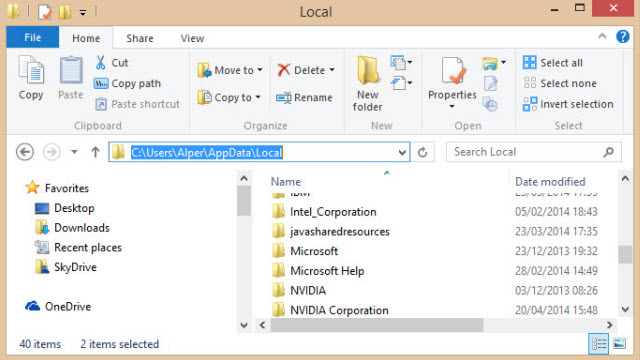This screenshot has width=640, height=360.
Task: Open the blue Help question icon
Action: (622, 37)
